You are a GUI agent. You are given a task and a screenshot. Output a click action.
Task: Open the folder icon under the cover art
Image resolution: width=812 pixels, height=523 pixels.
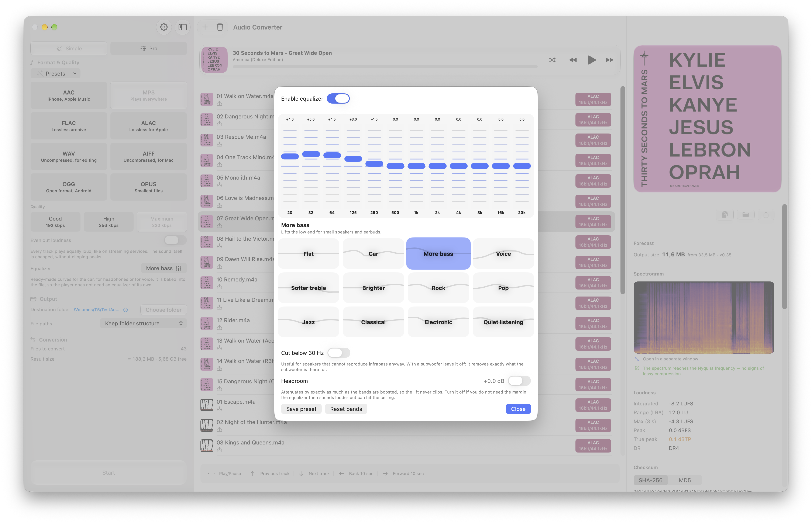(x=745, y=215)
